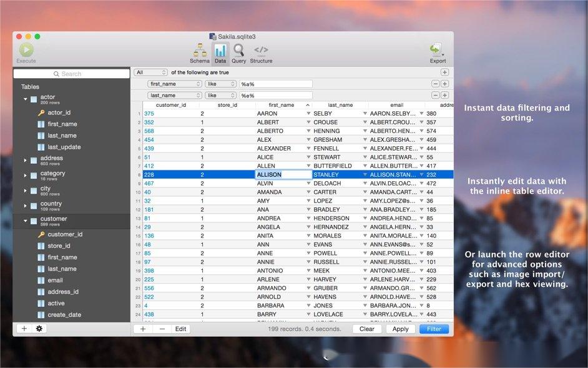
Task: Expand the city table tree
Action: pos(25,191)
